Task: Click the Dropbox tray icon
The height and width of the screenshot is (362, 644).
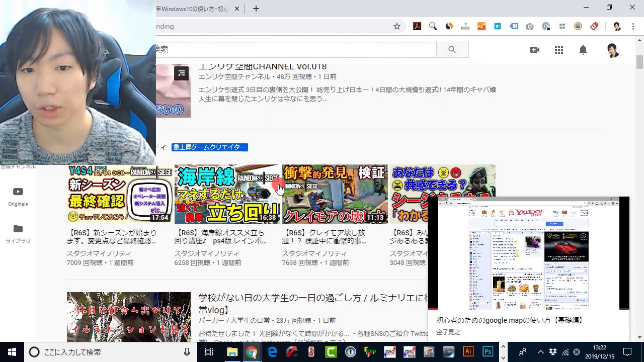Action: tap(553, 352)
